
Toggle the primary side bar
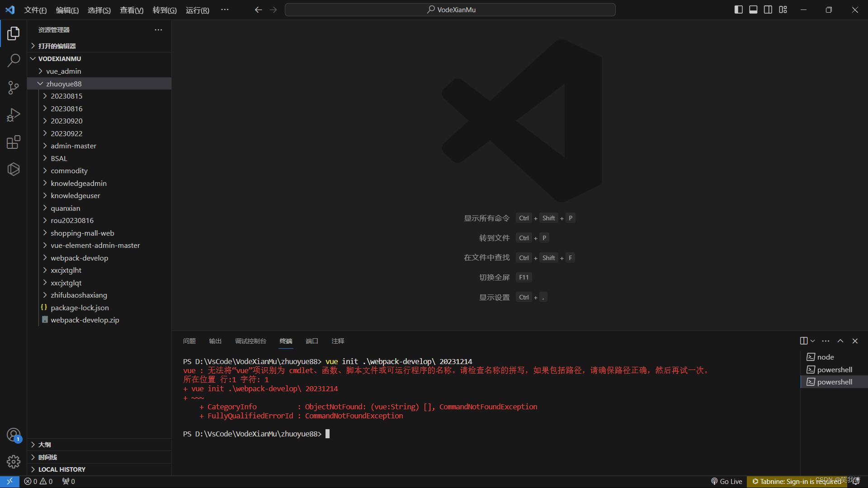click(738, 9)
